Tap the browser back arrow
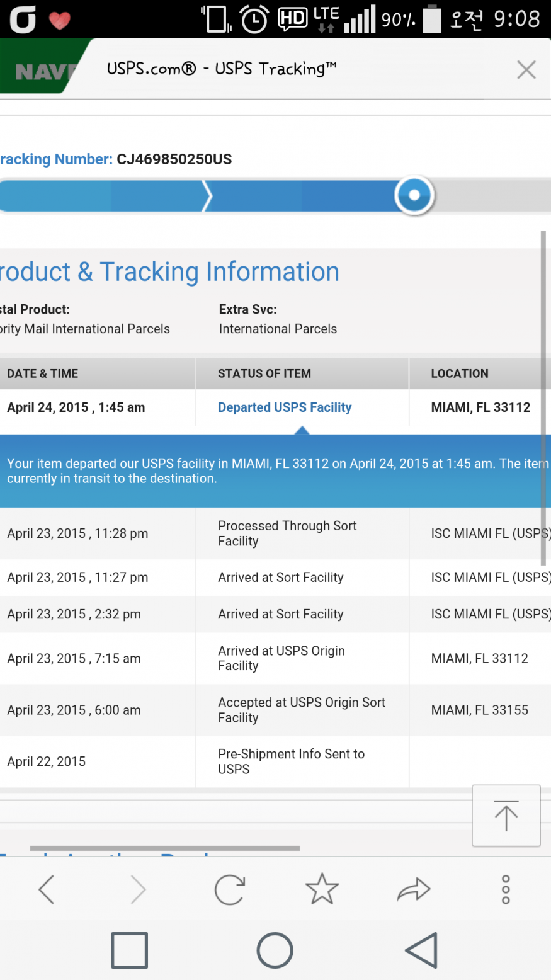This screenshot has width=551, height=980. (x=47, y=889)
